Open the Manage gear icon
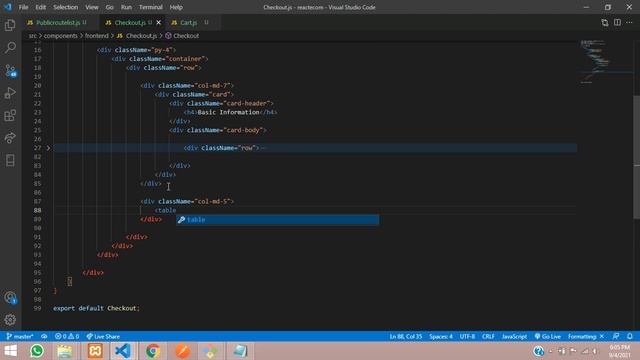This screenshot has height=360, width=640. (10, 320)
